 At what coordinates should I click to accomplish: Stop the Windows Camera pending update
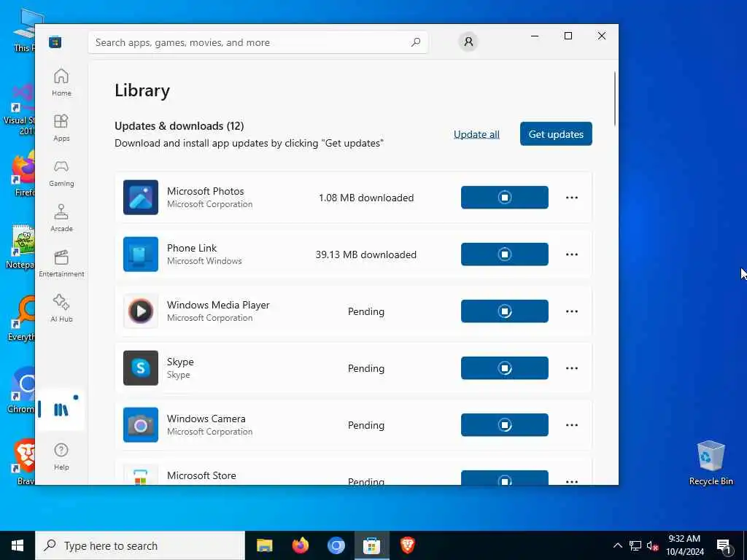505,425
